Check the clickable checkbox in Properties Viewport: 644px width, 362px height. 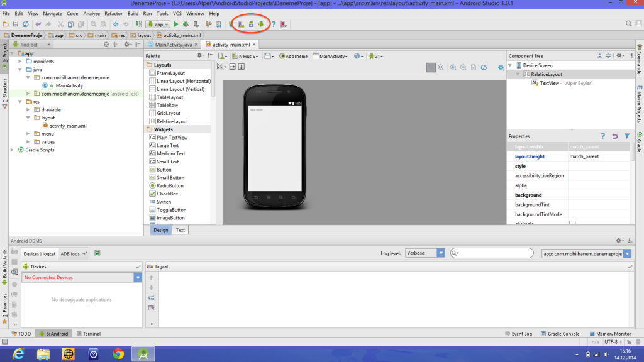pyautogui.click(x=573, y=222)
